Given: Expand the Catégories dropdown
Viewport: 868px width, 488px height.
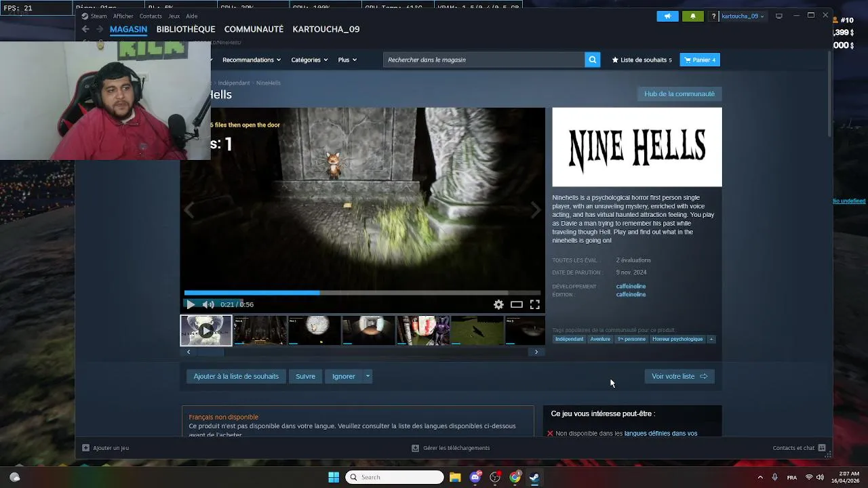Looking at the screenshot, I should (x=309, y=60).
